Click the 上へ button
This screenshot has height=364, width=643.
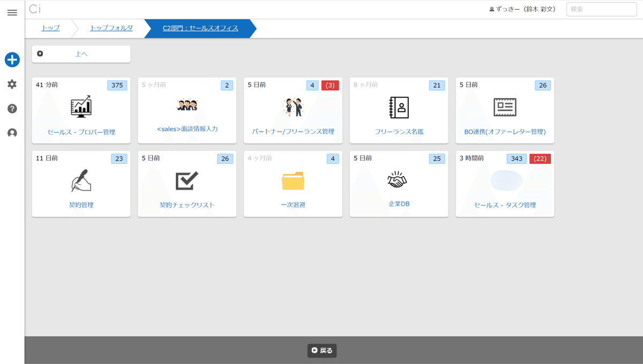(81, 54)
